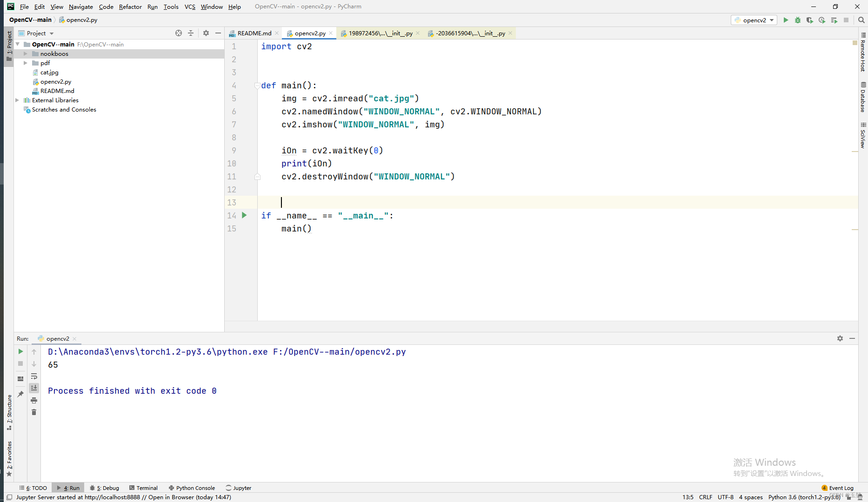868x502 pixels.
Task: Open the Favorites side tool window
Action: tap(9, 459)
